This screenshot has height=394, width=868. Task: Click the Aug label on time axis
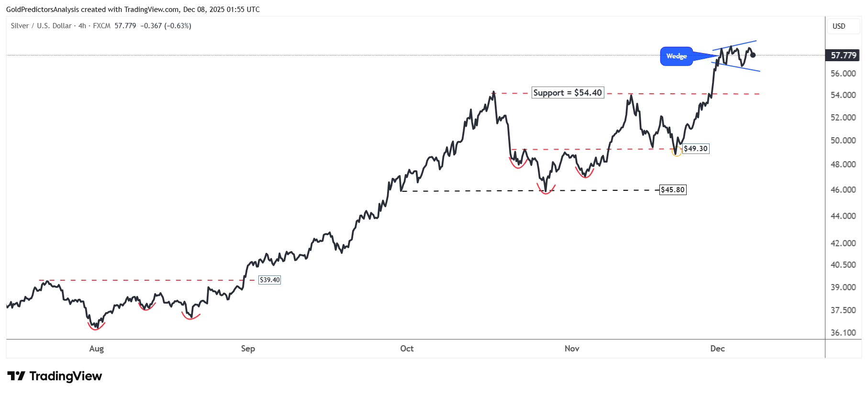(x=97, y=349)
